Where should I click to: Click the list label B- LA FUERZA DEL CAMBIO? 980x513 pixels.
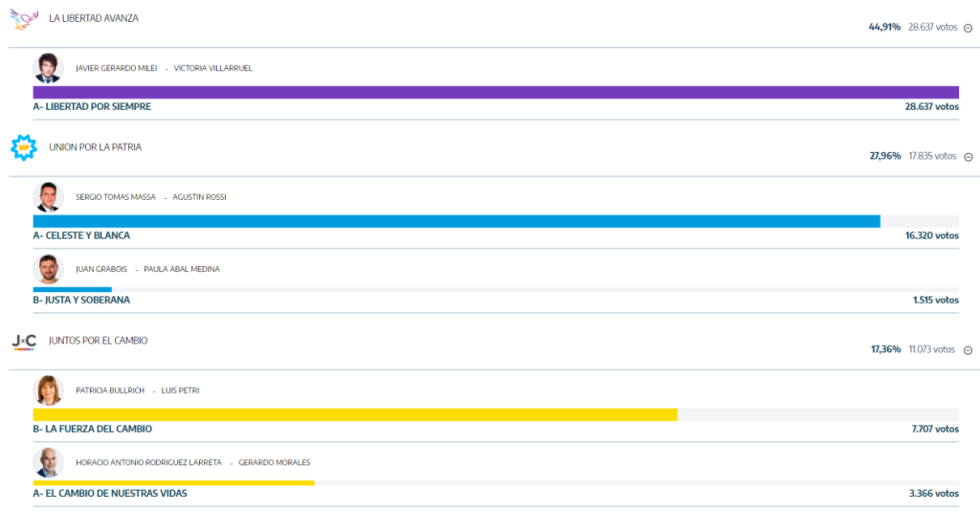coord(93,429)
